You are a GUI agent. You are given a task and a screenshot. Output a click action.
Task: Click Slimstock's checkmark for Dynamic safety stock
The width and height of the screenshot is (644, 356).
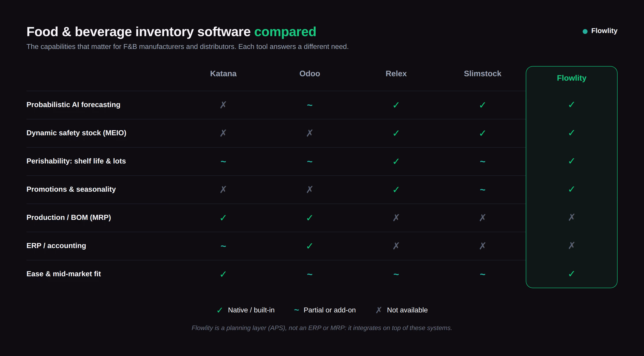point(483,133)
